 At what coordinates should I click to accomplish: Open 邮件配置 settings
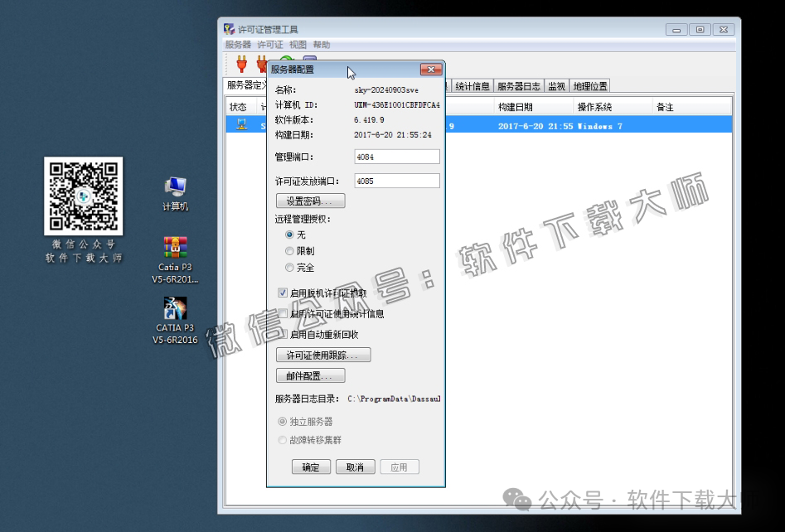[310, 375]
